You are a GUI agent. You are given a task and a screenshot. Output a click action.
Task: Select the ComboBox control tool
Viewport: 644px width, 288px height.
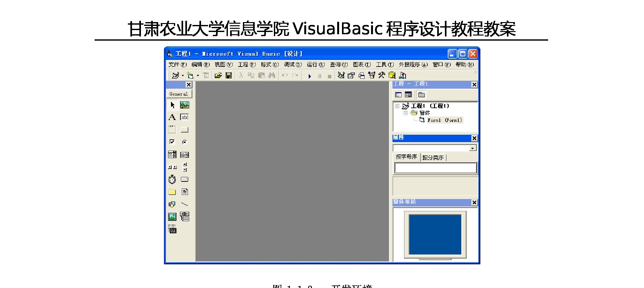172,155
